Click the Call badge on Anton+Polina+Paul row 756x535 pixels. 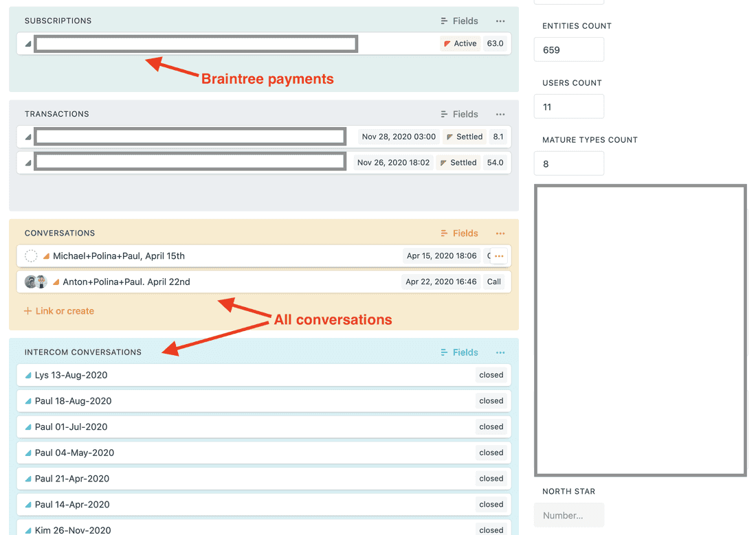point(494,282)
